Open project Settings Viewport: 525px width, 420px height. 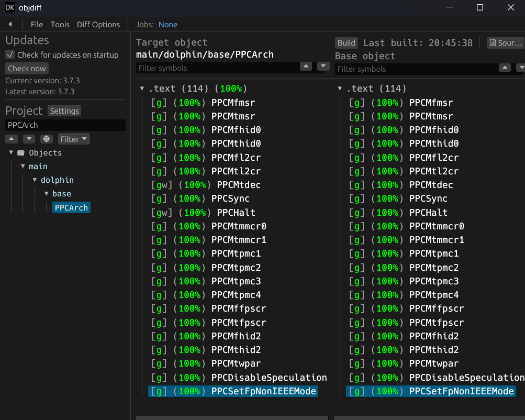point(64,111)
